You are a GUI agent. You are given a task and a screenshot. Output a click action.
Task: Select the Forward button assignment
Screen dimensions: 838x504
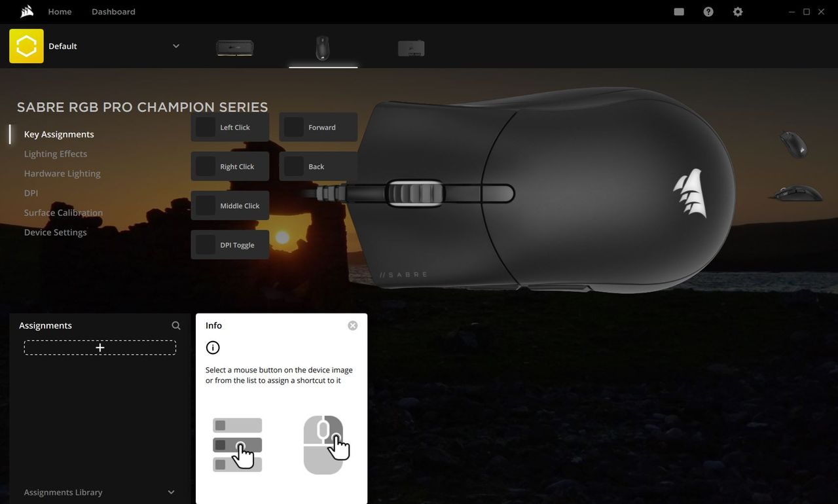318,127
